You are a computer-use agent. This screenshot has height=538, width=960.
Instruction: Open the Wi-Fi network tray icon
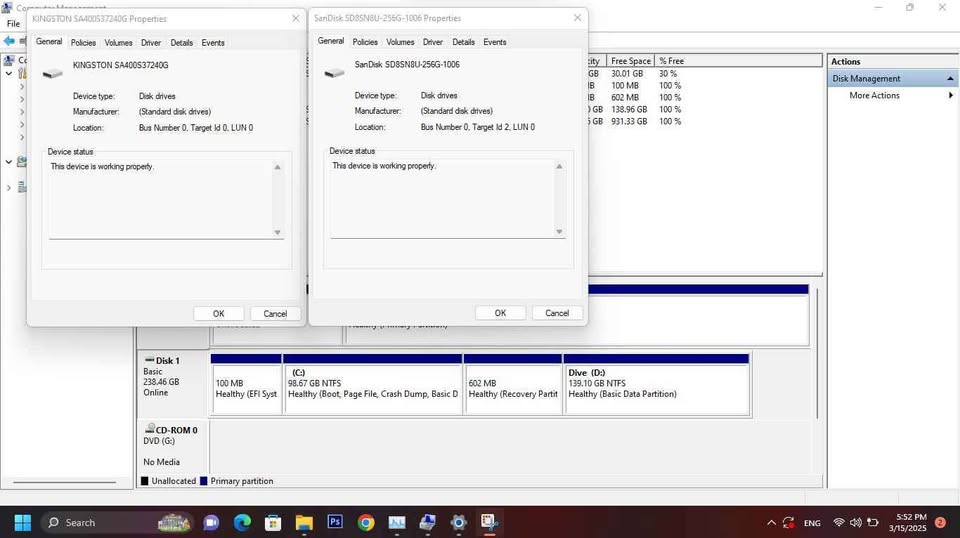coord(839,523)
